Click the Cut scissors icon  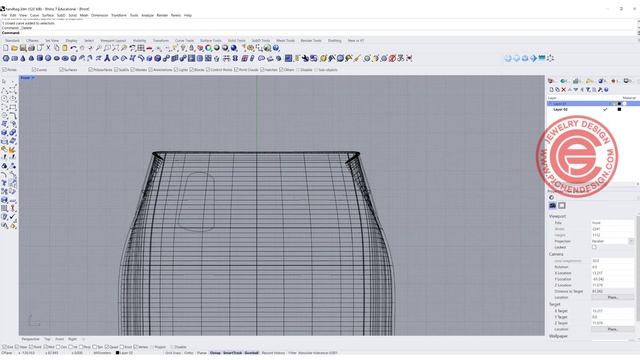point(48,48)
